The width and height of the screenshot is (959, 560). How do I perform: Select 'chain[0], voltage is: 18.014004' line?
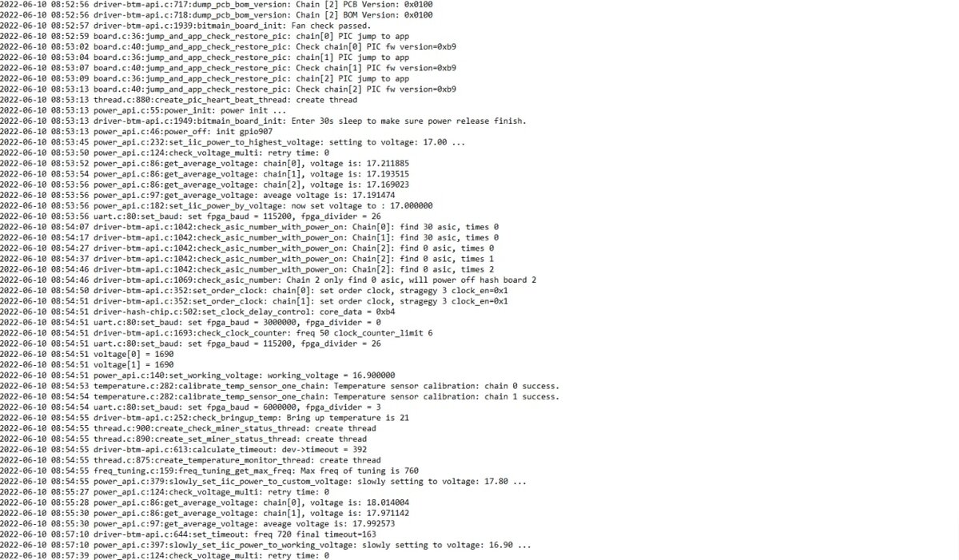pos(204,502)
